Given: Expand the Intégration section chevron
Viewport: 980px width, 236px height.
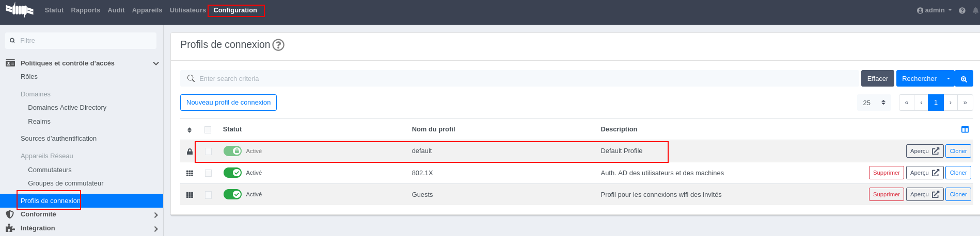Looking at the screenshot, I should tap(156, 229).
